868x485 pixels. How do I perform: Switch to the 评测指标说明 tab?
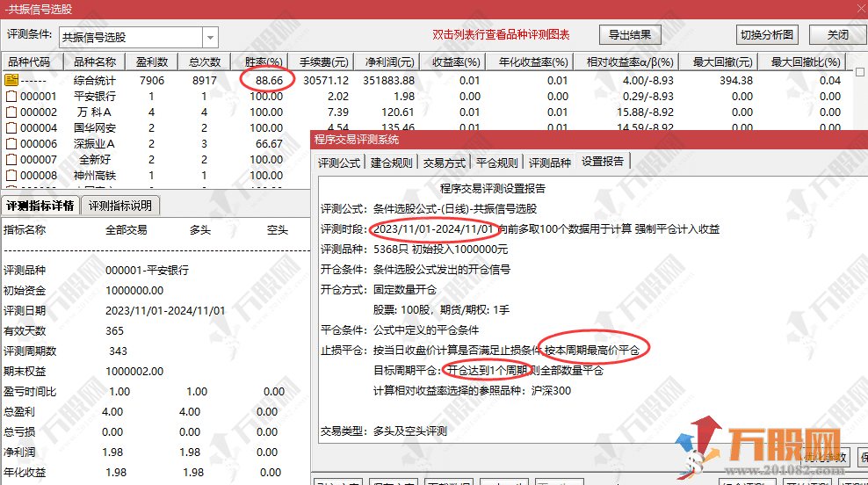119,206
